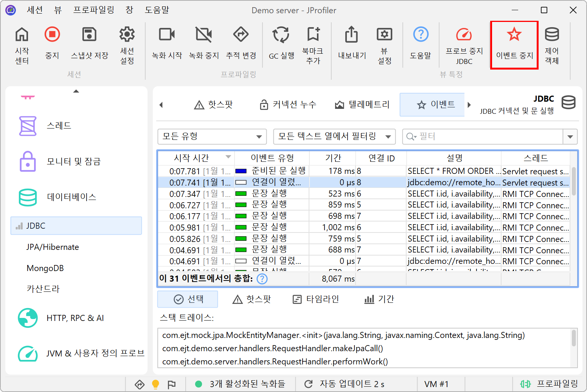This screenshot has height=392, width=587.
Task: Click the 타임라인 view button
Action: [316, 299]
